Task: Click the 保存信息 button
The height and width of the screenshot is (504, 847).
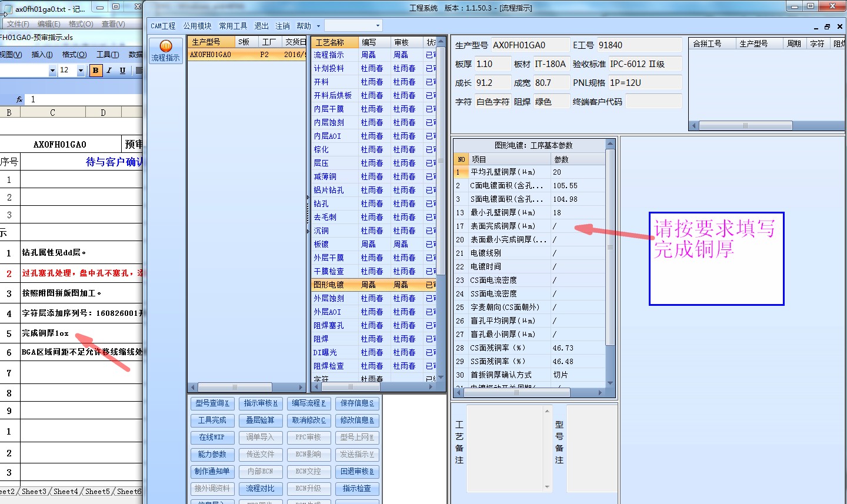Action: (x=357, y=403)
